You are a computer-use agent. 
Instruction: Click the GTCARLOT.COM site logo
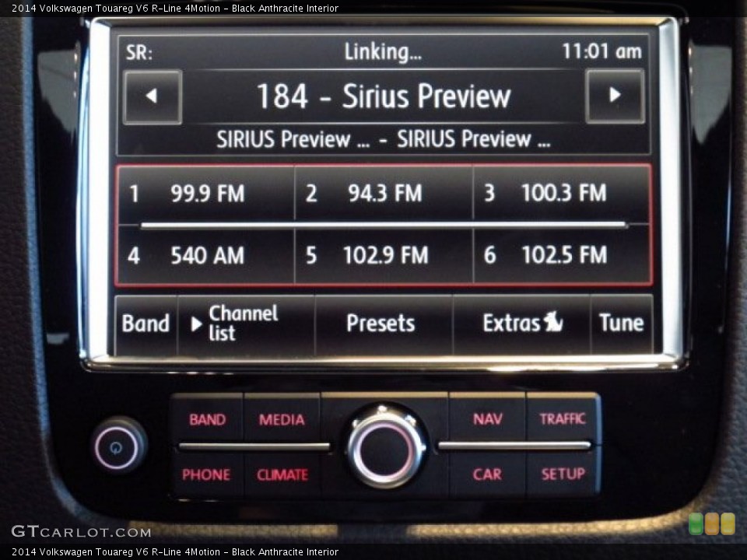pyautogui.click(x=81, y=531)
